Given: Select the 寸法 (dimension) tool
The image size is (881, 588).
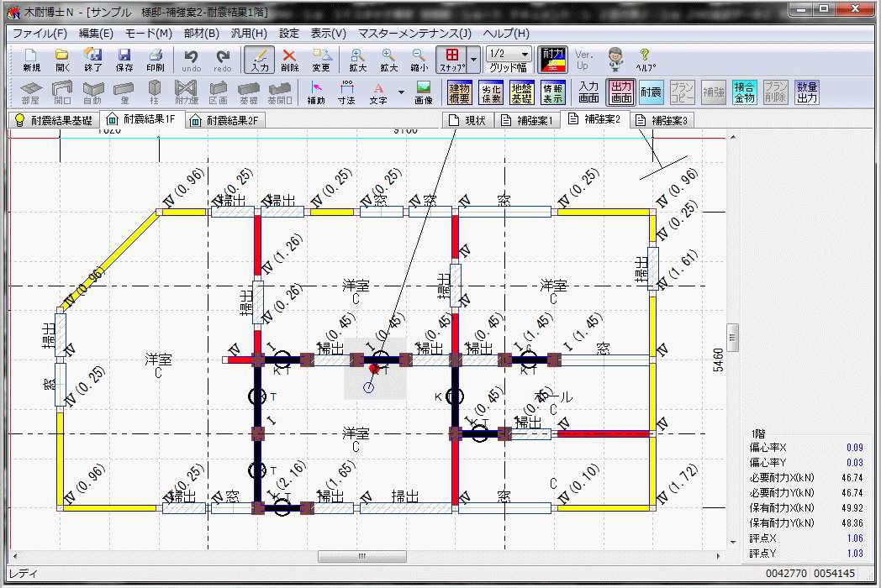Looking at the screenshot, I should pos(346,92).
